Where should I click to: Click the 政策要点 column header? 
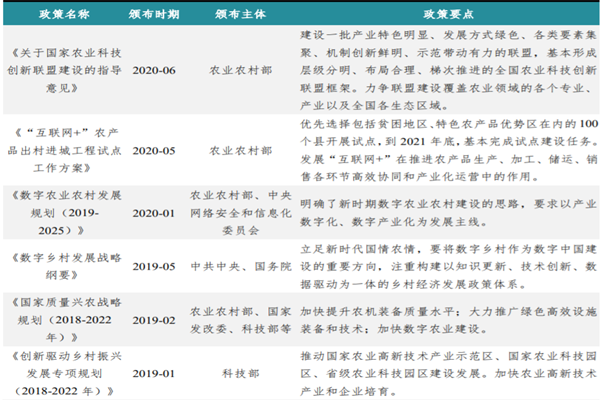[x=448, y=15]
